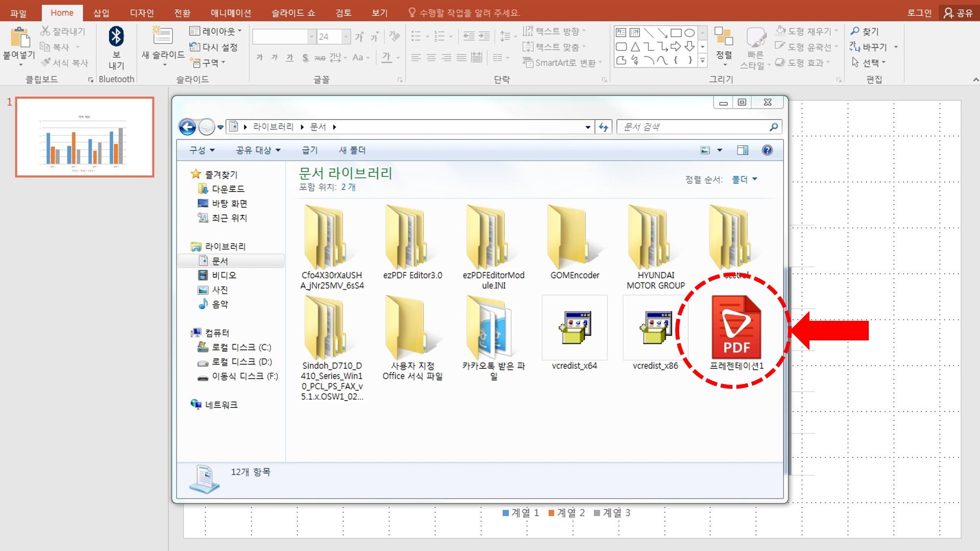Viewport: 980px width, 551px height.
Task: Expand the 구성 dropdown menu
Action: click(x=202, y=150)
